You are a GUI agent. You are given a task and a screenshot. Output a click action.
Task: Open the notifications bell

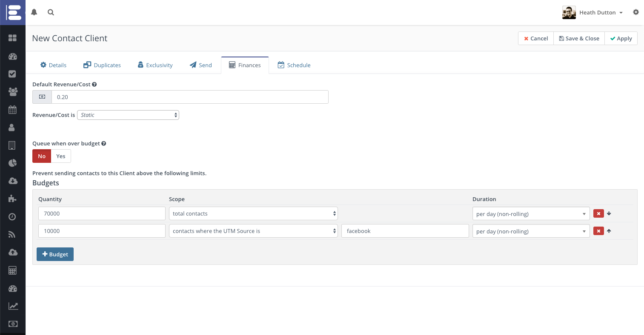click(x=34, y=12)
